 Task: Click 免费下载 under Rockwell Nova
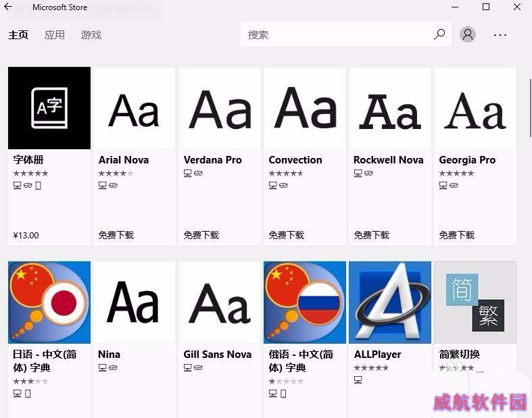click(372, 235)
